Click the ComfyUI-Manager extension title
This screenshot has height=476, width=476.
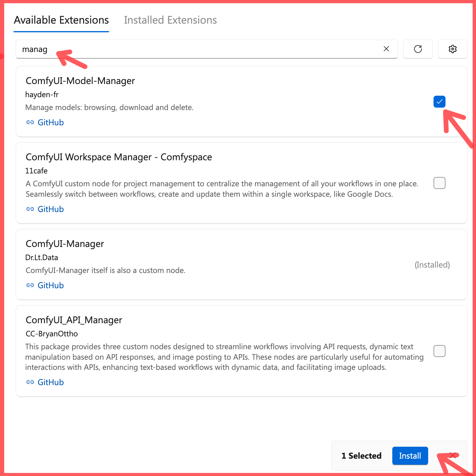(x=65, y=244)
